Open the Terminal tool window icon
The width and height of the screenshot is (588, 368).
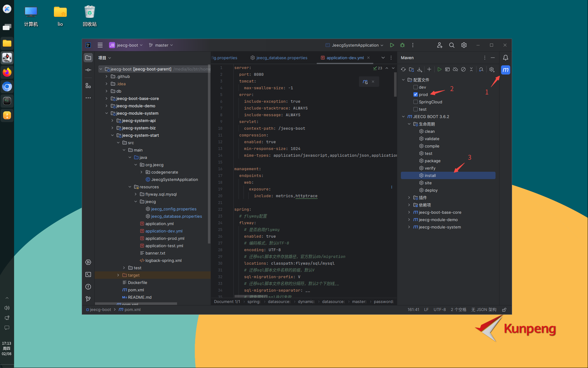pyautogui.click(x=88, y=274)
